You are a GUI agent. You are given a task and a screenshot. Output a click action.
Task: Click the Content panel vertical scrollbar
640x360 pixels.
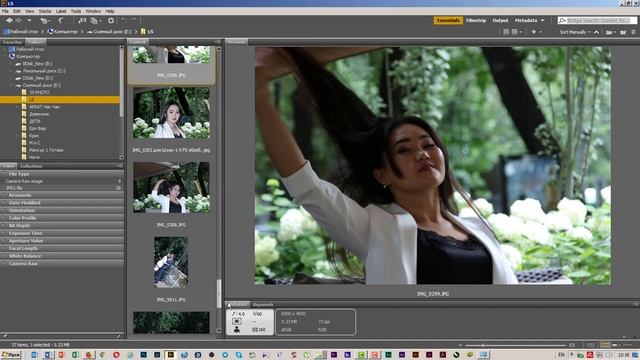pyautogui.click(x=219, y=294)
